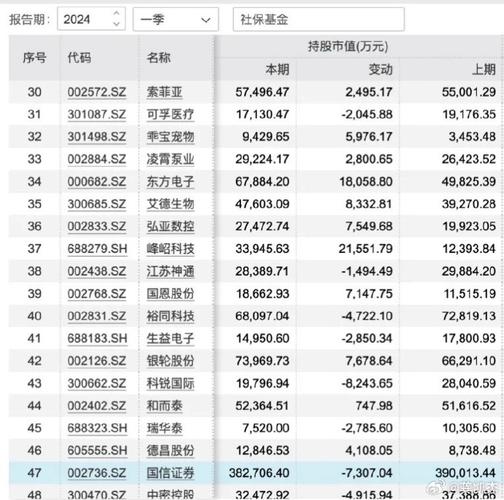Open the quarter dropdown showing 一季
Viewport: 504px width, 500px height.
click(x=176, y=20)
